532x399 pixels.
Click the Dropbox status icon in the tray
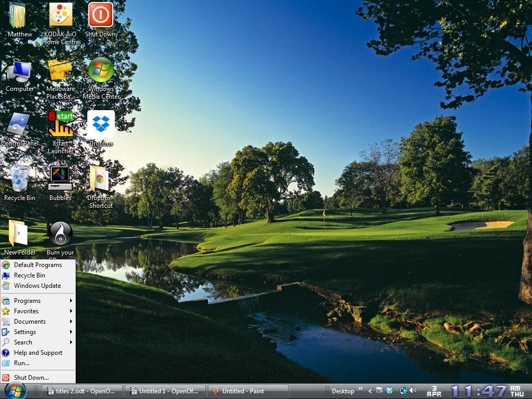(x=389, y=390)
